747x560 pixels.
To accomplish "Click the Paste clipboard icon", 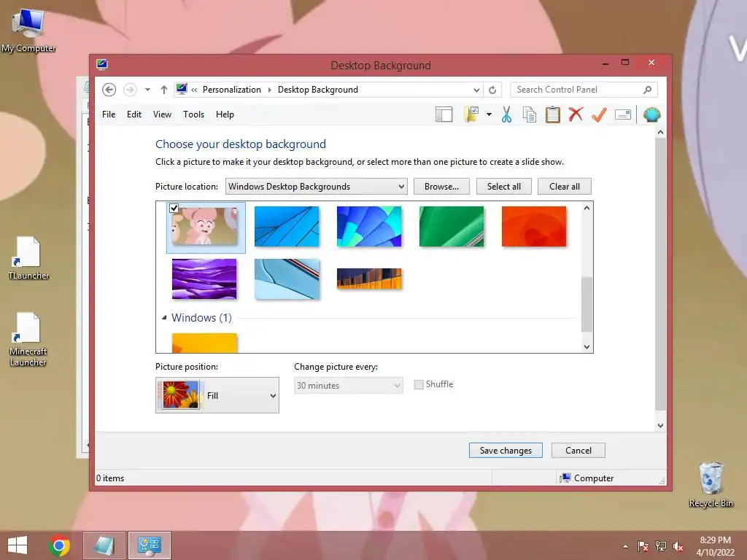I will click(553, 114).
